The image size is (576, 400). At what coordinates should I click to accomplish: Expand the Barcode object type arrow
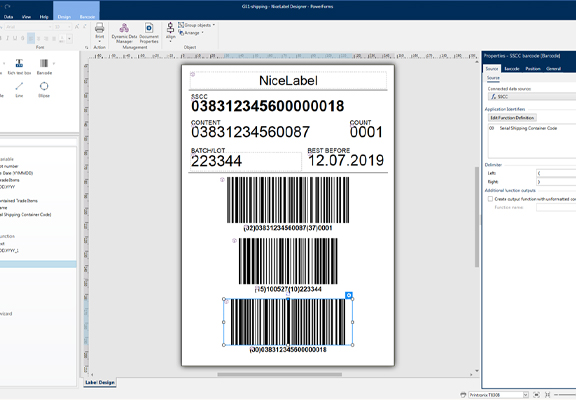pyautogui.click(x=54, y=64)
